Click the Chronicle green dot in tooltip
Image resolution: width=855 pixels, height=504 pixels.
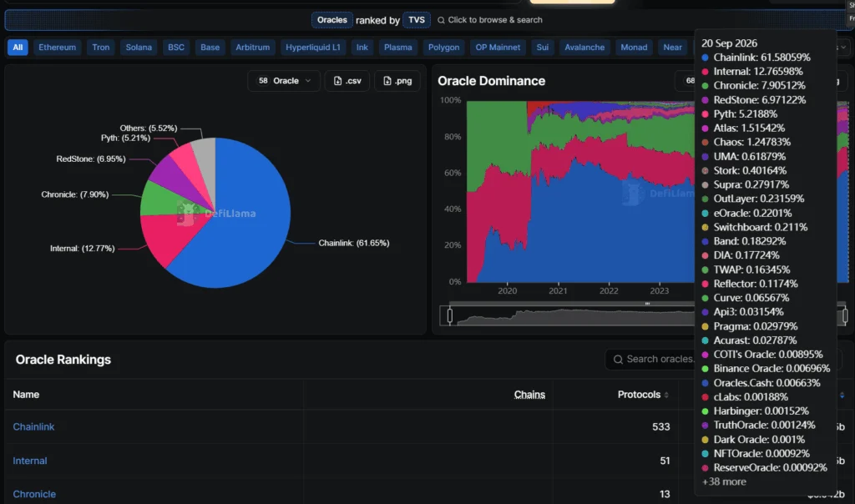pyautogui.click(x=705, y=86)
